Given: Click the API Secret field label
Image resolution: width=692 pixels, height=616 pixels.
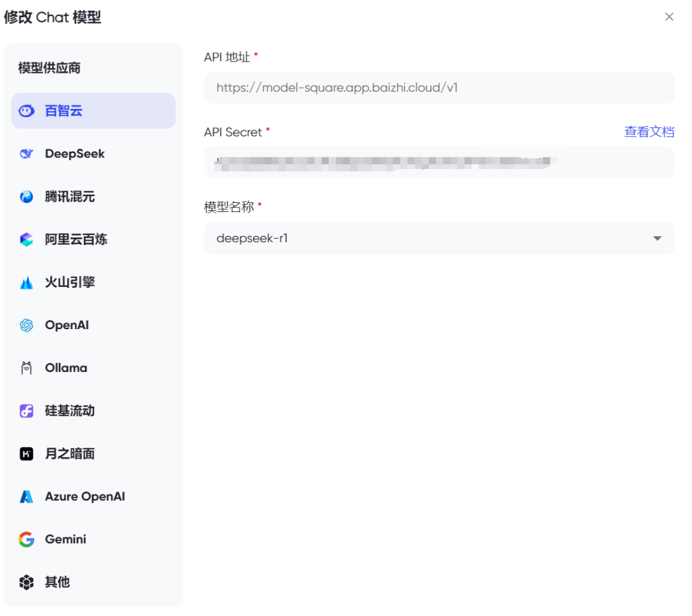Looking at the screenshot, I should [233, 133].
